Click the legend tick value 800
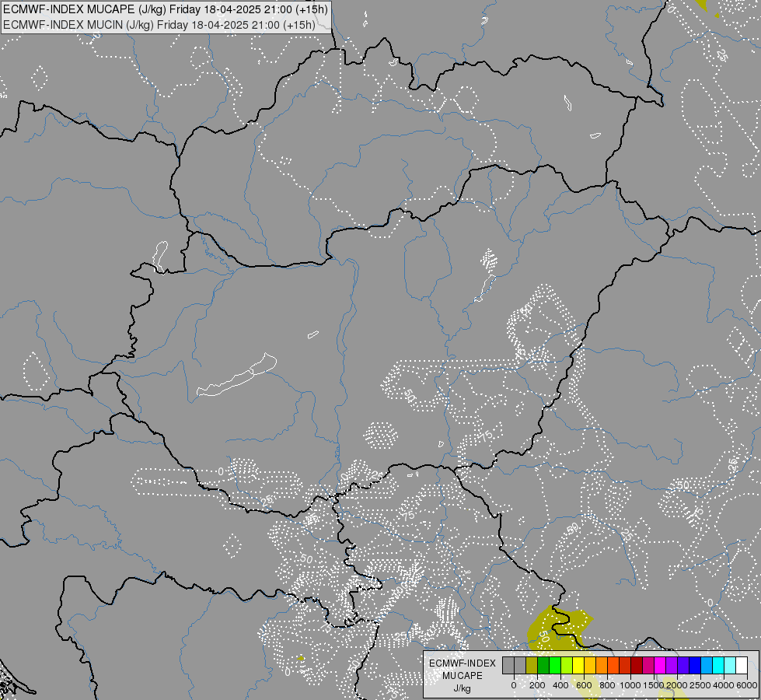This screenshot has width=761, height=700. click(607, 685)
